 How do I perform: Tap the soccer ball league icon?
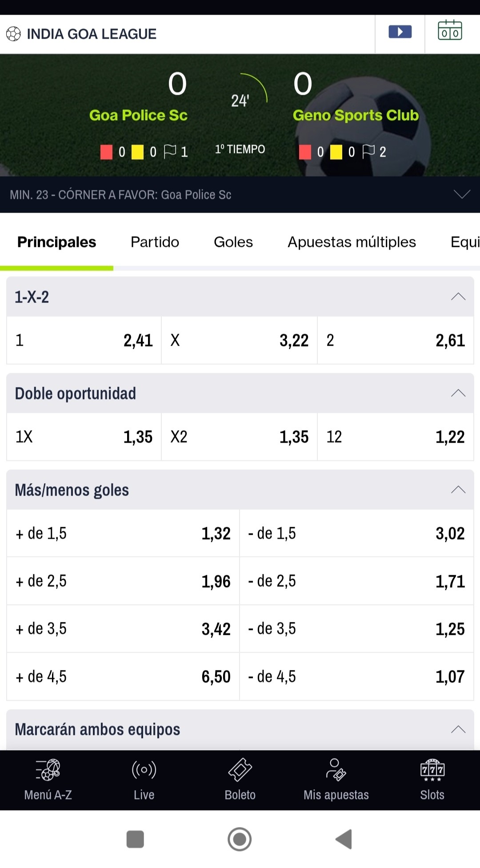click(x=13, y=34)
